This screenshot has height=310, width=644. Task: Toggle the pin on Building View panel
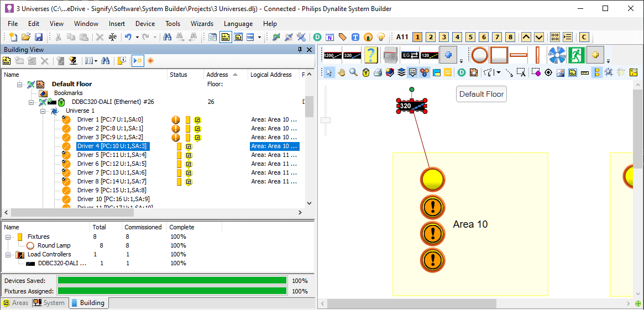(x=300, y=49)
